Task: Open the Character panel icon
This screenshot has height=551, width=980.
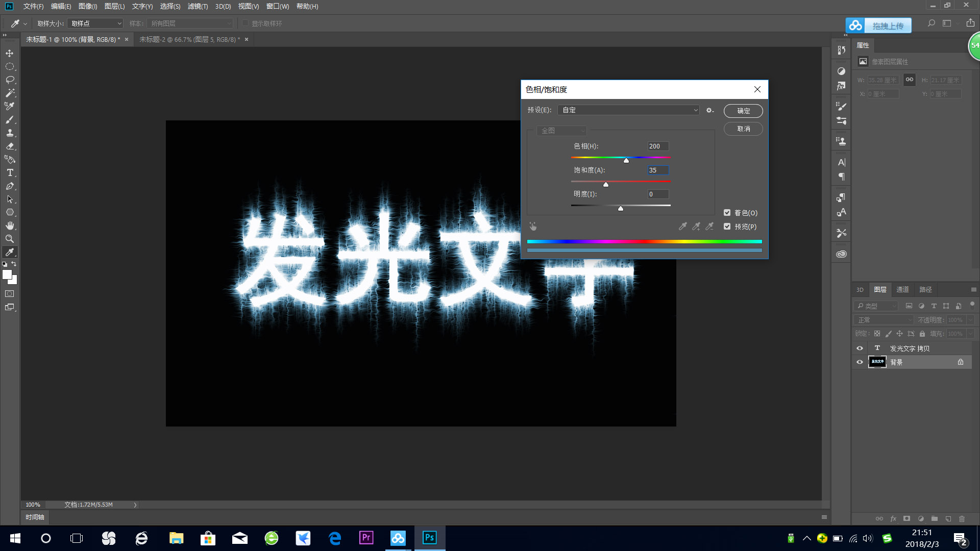Action: [841, 162]
